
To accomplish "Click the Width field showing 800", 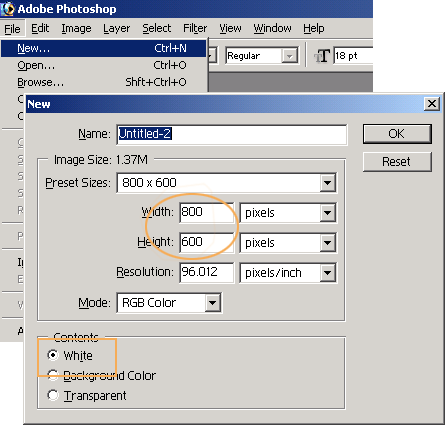I will coord(207,213).
